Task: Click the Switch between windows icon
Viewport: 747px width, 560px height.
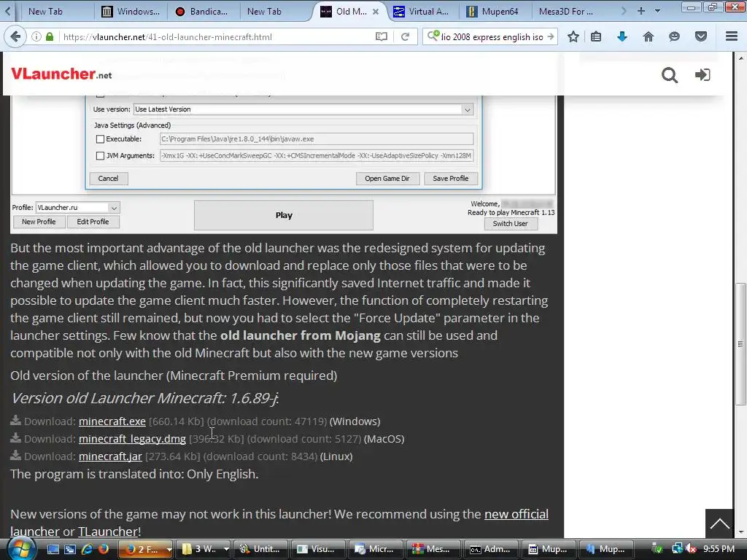Action: point(70,549)
